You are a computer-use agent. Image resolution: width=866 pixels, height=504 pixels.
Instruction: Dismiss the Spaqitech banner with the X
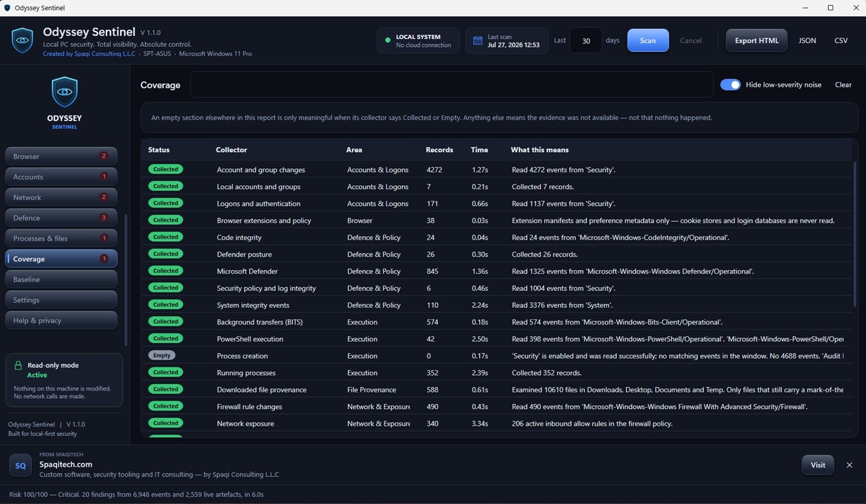tap(849, 465)
